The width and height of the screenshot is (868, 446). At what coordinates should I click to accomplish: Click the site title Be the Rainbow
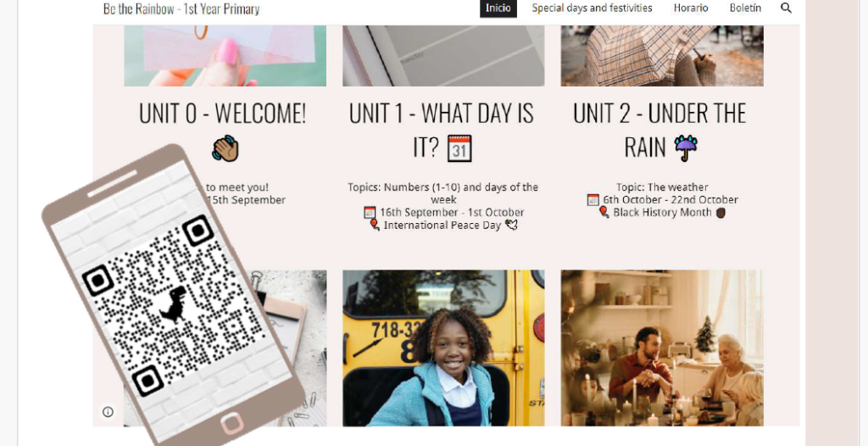(x=181, y=8)
